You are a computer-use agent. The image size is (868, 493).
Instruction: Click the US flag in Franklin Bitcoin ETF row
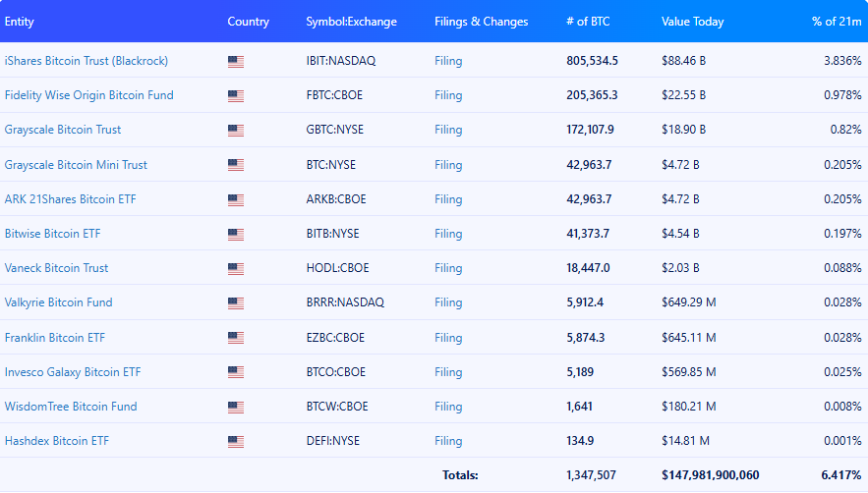tap(236, 338)
